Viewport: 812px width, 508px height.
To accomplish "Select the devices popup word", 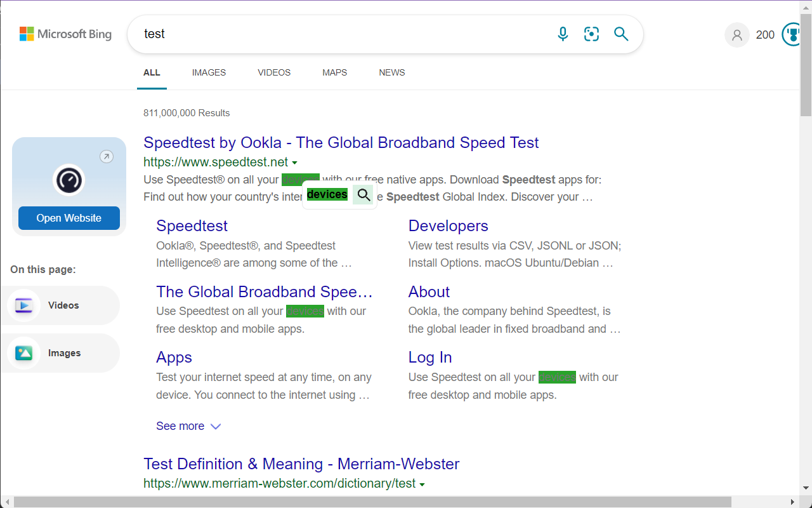I will pos(327,194).
